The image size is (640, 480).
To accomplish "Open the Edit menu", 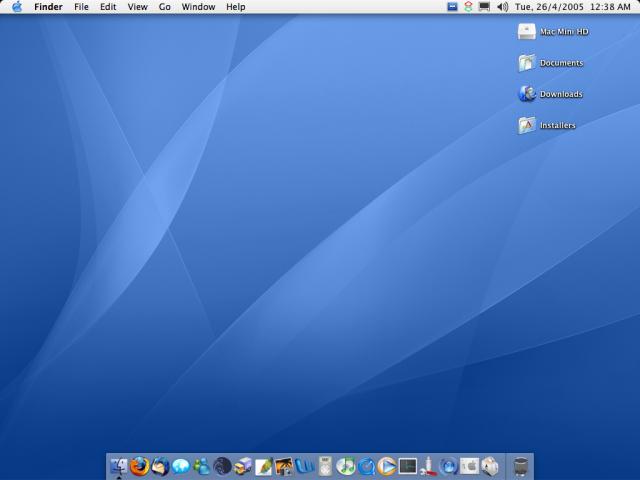I will click(108, 7).
